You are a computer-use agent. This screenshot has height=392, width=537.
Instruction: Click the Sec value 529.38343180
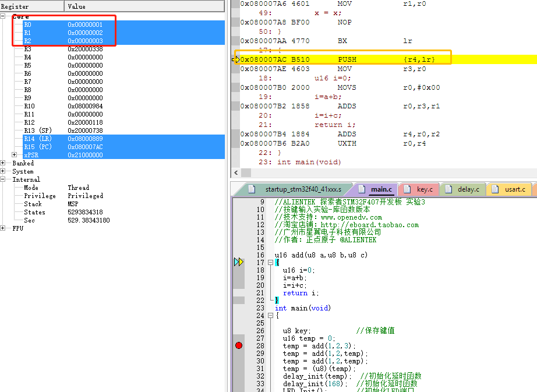(89, 220)
